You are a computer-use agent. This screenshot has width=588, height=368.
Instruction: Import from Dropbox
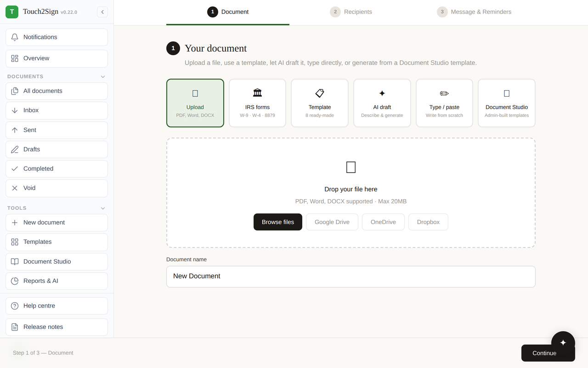(428, 222)
